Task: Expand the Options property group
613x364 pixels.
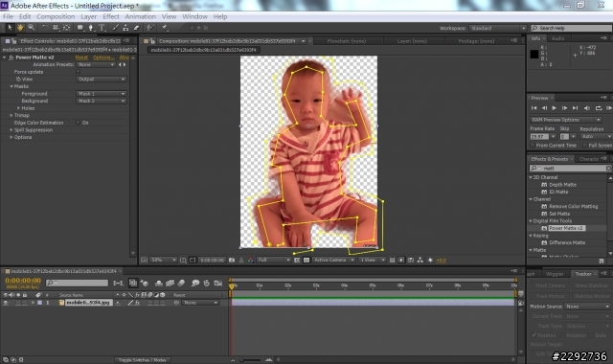Action: [x=11, y=137]
